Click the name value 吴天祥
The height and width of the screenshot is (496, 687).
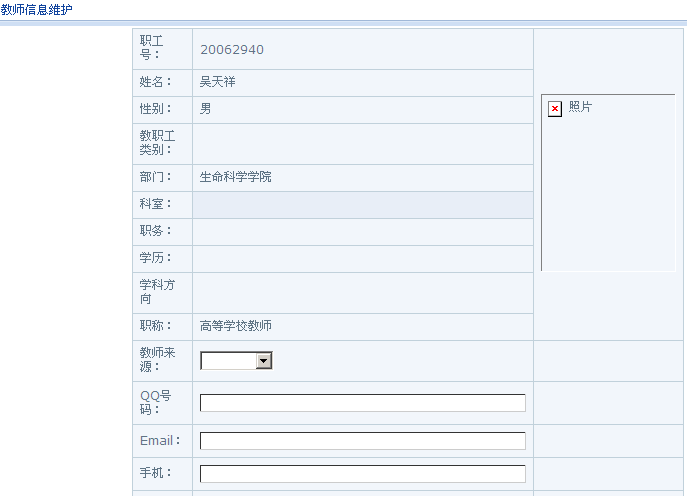pos(218,82)
